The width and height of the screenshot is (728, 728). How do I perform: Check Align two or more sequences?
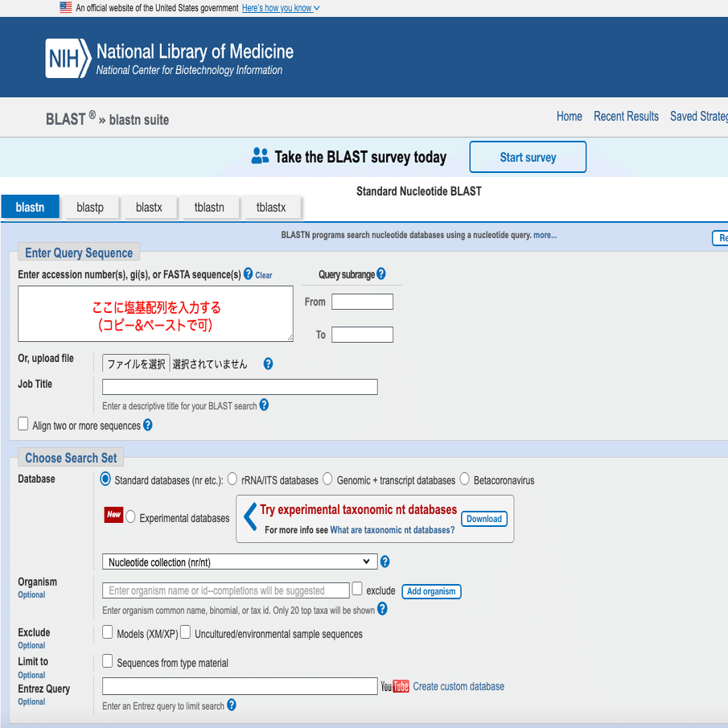[x=23, y=423]
